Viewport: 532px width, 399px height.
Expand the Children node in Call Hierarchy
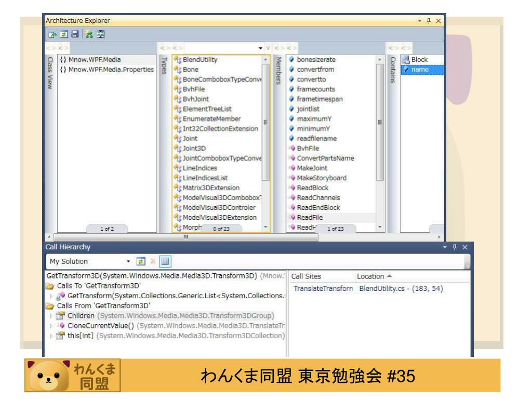[x=51, y=316]
